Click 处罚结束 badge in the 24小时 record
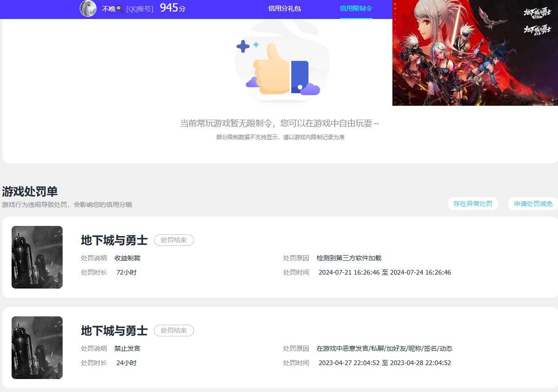 click(x=174, y=331)
